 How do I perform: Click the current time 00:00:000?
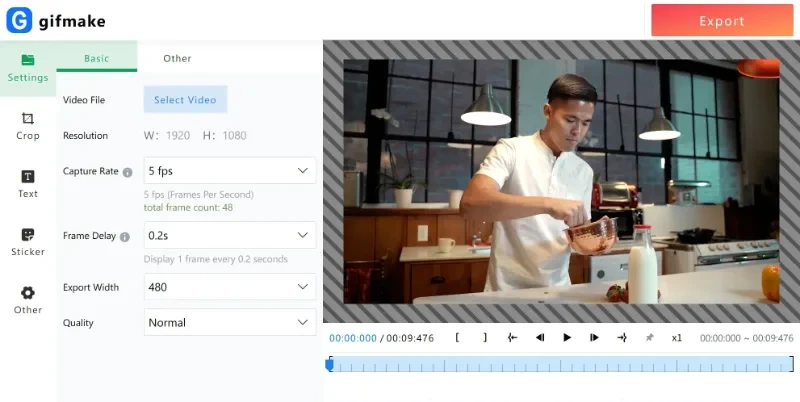click(353, 338)
